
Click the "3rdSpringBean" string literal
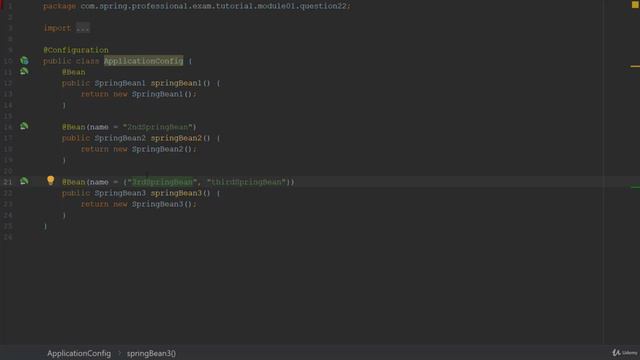[x=162, y=182]
